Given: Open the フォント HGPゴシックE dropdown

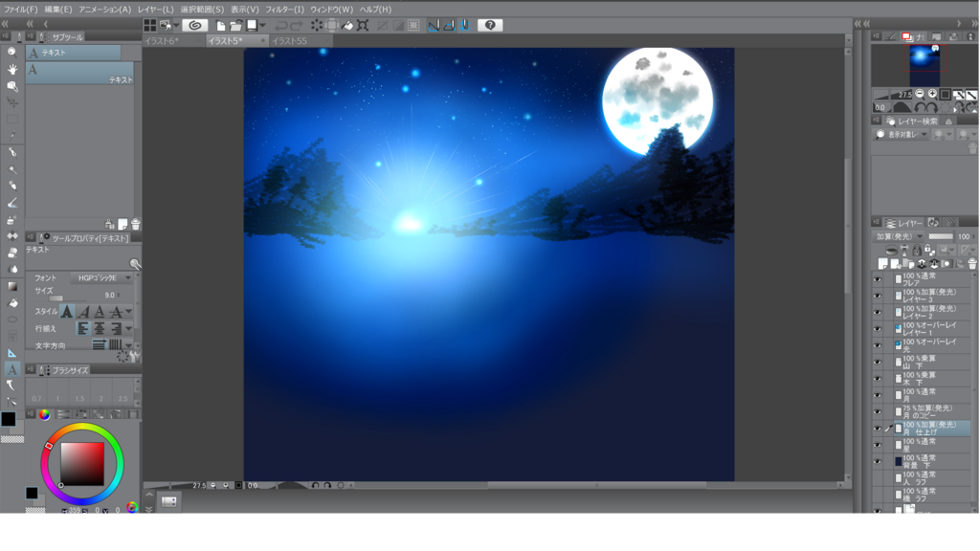Looking at the screenshot, I should point(101,278).
